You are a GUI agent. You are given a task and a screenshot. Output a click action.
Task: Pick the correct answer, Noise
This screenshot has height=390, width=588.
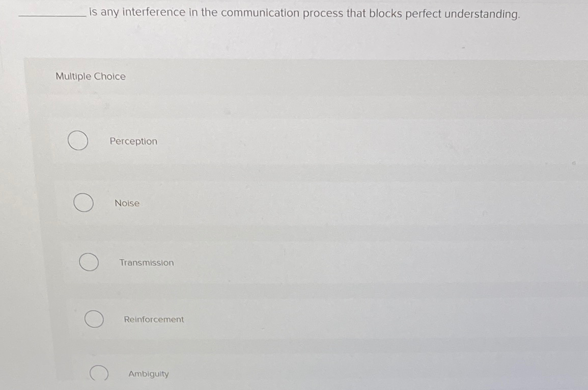point(83,203)
